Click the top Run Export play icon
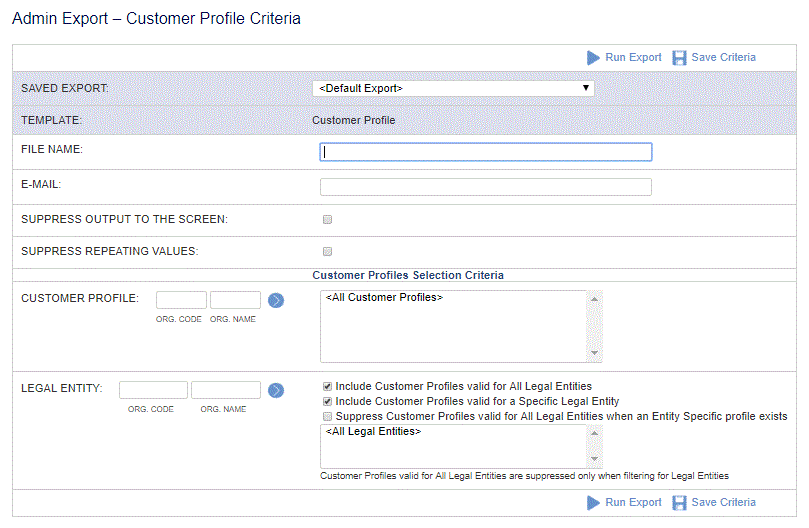Image resolution: width=809 pixels, height=528 pixels. (593, 58)
